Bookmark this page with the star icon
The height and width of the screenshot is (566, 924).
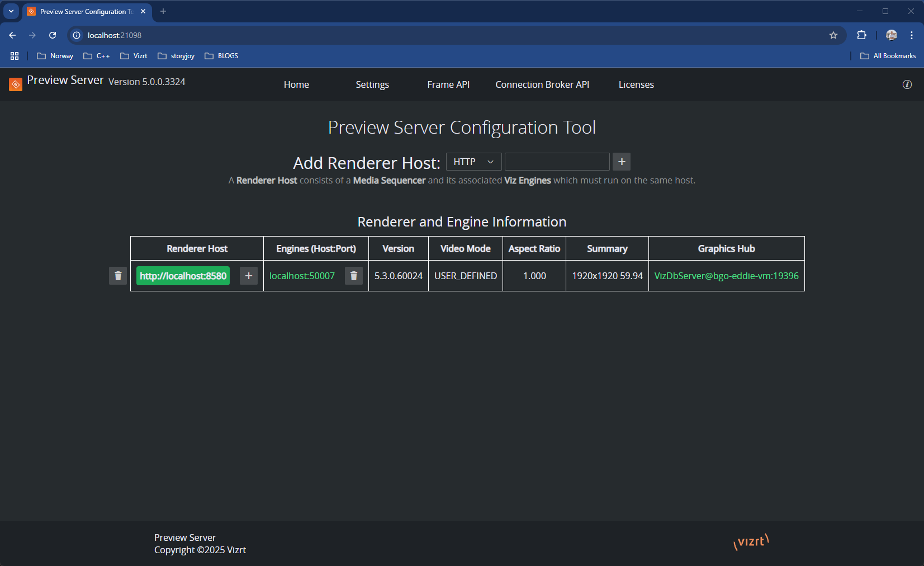pyautogui.click(x=833, y=35)
